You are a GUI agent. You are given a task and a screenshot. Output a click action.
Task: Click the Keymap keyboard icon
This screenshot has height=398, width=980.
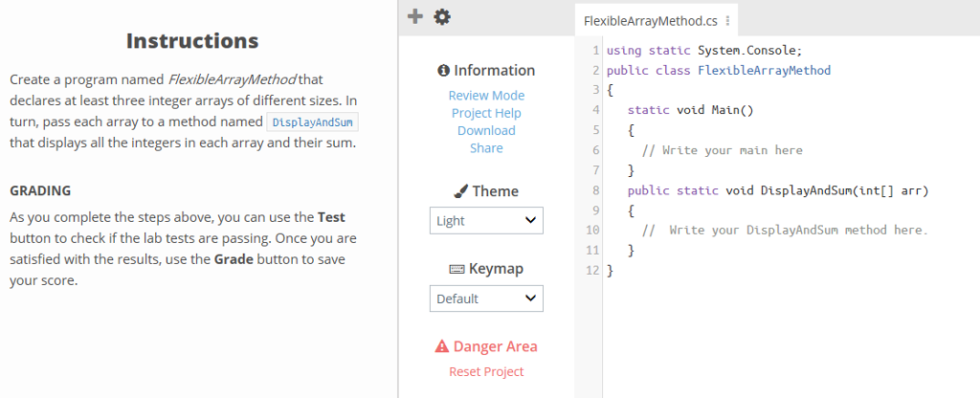coord(457,269)
